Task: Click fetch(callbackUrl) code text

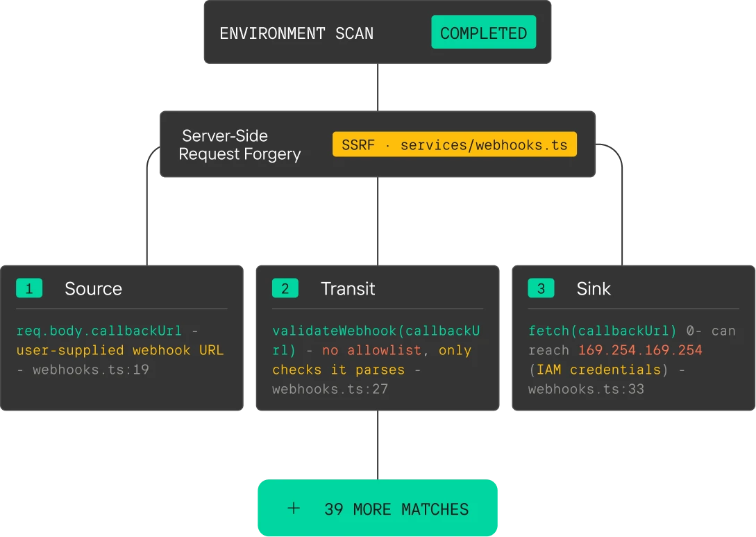Action: [x=603, y=331]
